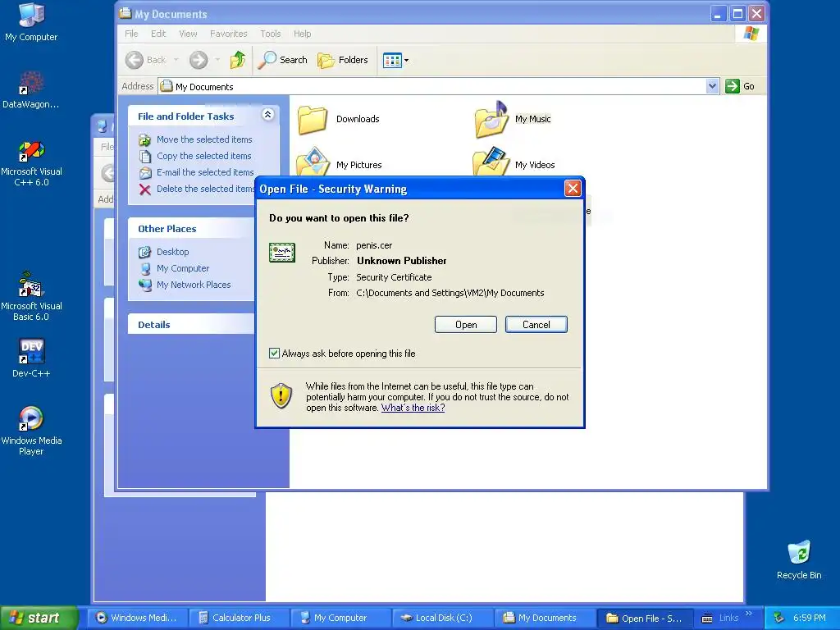Open the Views icon menu

point(396,61)
